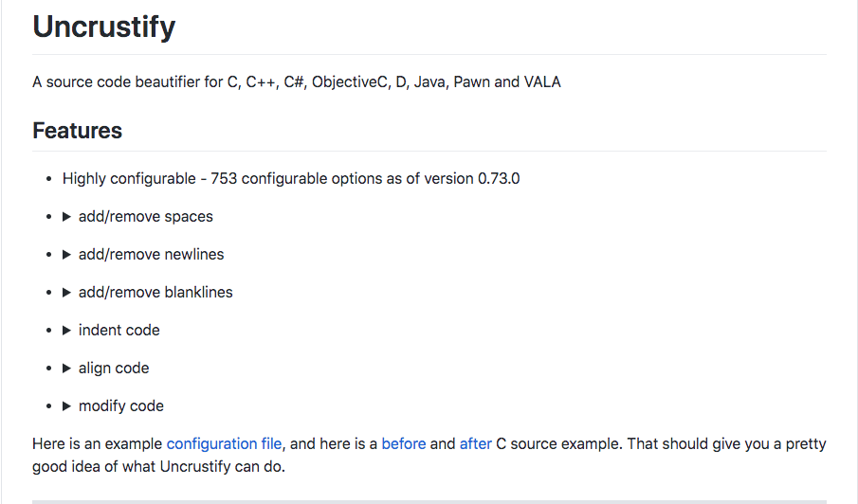Expand the add/remove blanklines disclosure triangle
This screenshot has width=858, height=504.
pyautogui.click(x=67, y=293)
